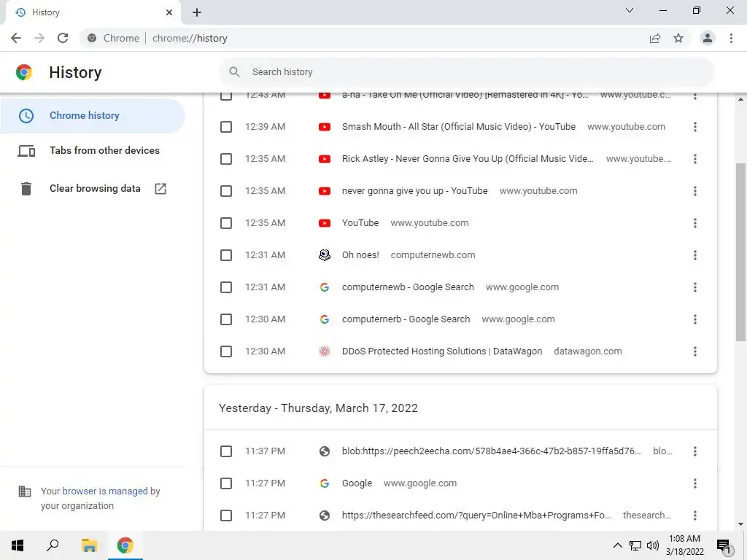
Task: Open more actions for Rick Astley entry
Action: [695, 159]
